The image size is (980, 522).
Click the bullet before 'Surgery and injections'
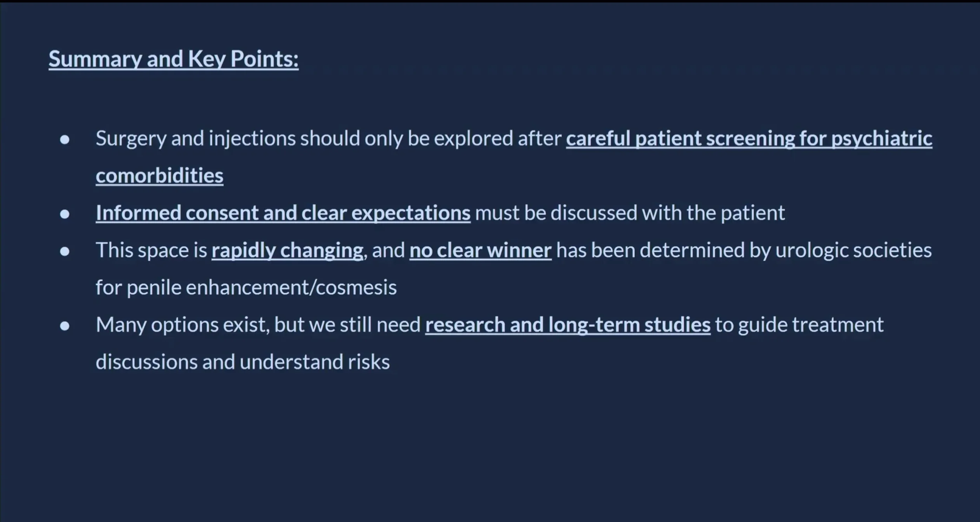pos(65,139)
